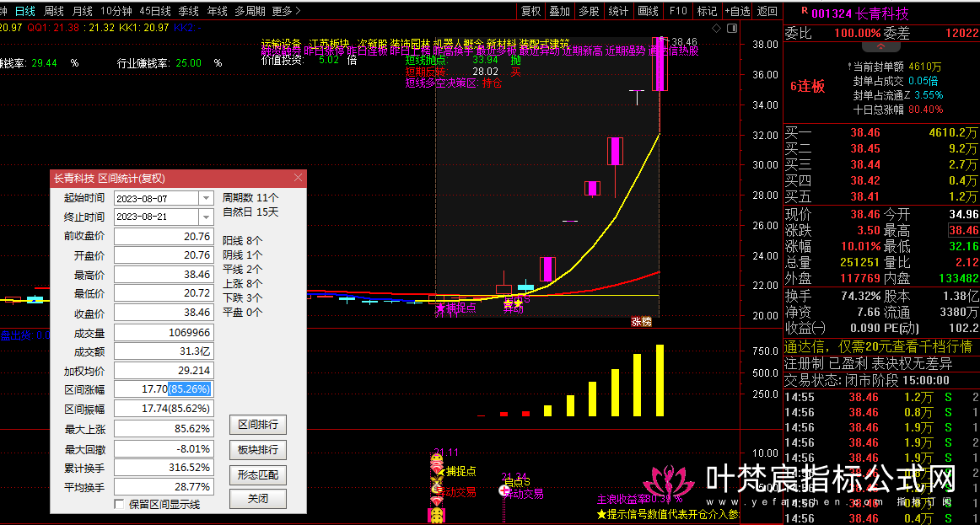Switch to the 年线 yearly chart tab
The width and height of the screenshot is (980, 525).
(218, 11)
